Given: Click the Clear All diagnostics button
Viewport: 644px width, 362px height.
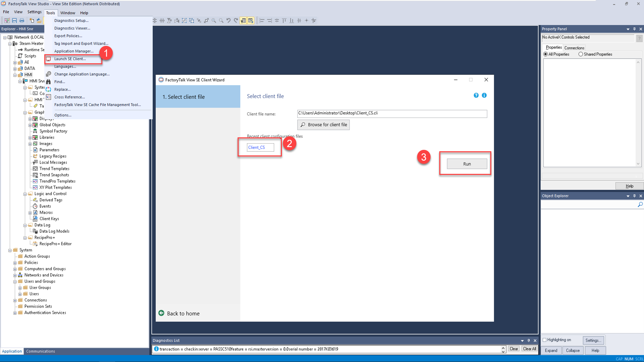Looking at the screenshot, I should coord(529,349).
